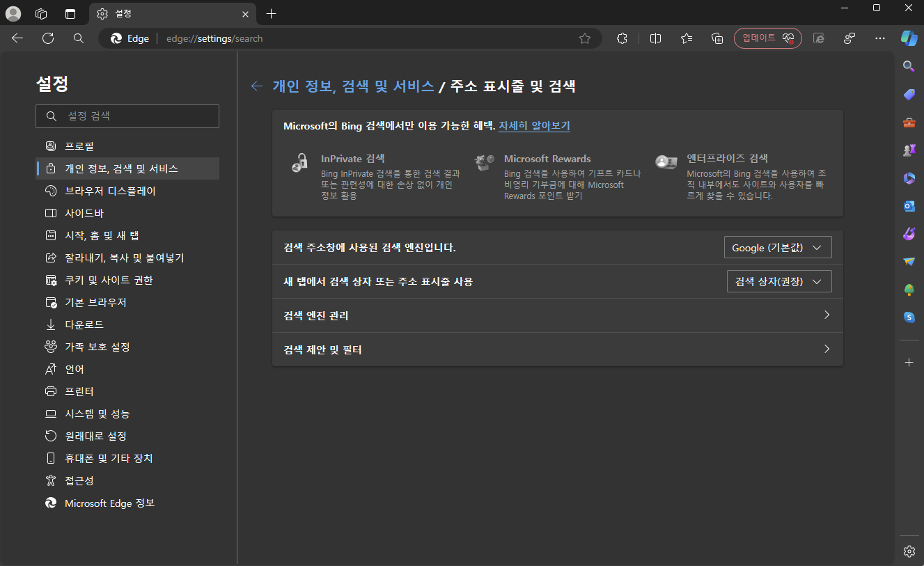
Task: Enter split screen mode from the toolbar
Action: tap(655, 38)
